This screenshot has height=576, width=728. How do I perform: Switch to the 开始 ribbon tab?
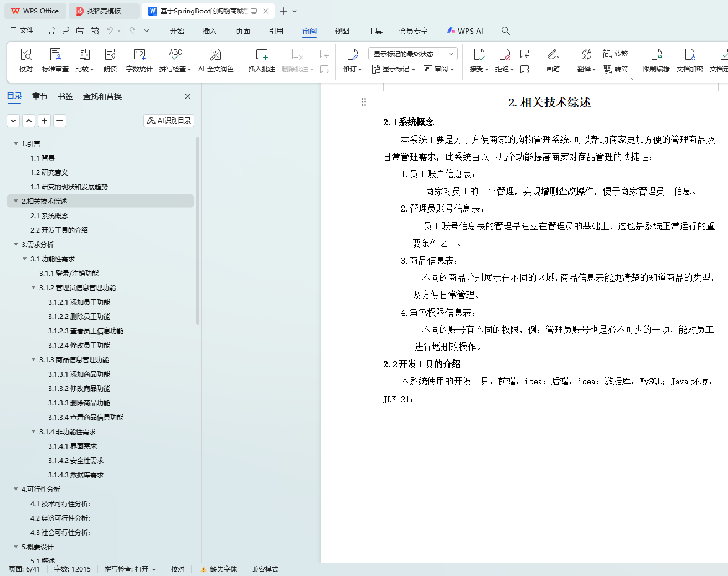click(177, 31)
